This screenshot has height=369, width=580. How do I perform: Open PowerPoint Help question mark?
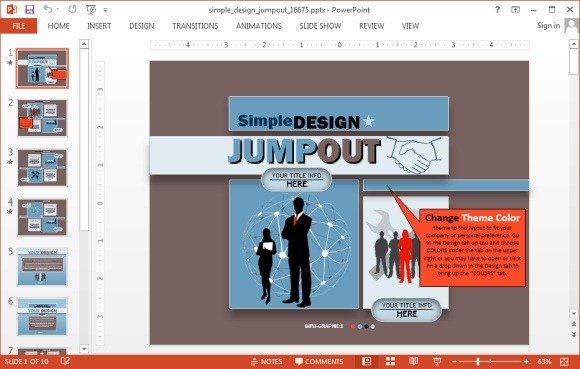click(x=497, y=10)
